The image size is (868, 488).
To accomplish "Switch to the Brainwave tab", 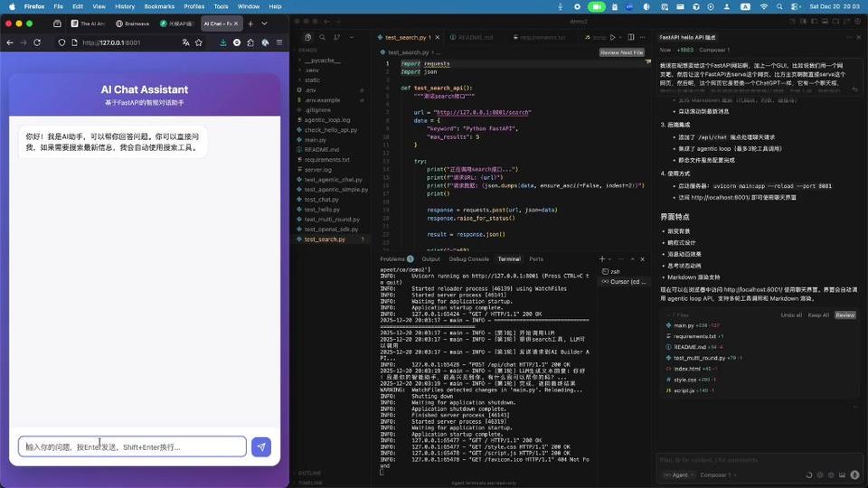I will pyautogui.click(x=133, y=23).
